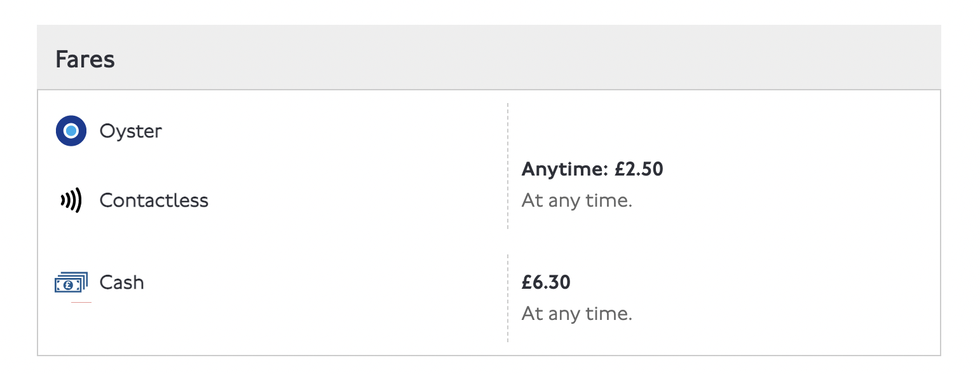Select the Oyster label text
Screen dimensions: 980x374
[130, 131]
